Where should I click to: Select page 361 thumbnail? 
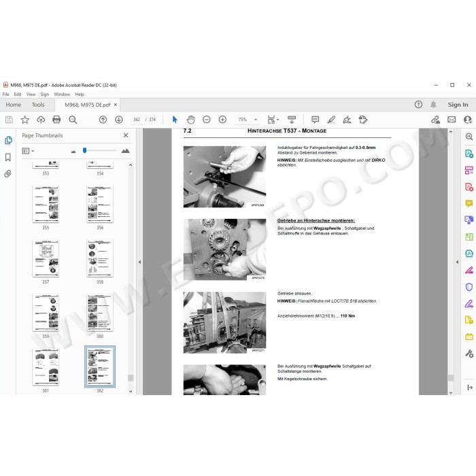tap(46, 367)
